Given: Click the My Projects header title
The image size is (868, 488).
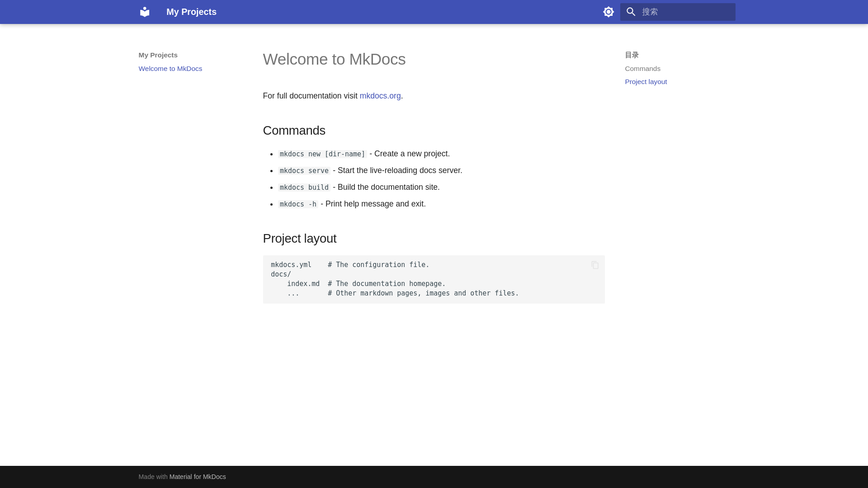Looking at the screenshot, I should (x=191, y=12).
